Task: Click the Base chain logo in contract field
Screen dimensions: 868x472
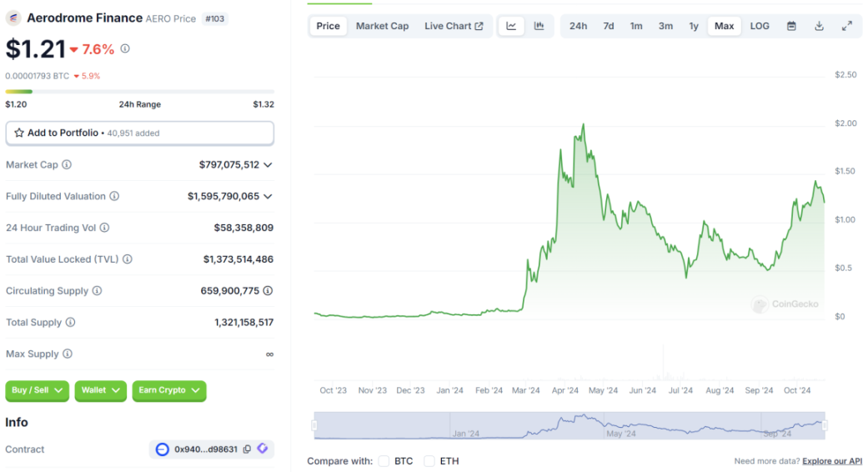Action: pyautogui.click(x=163, y=449)
